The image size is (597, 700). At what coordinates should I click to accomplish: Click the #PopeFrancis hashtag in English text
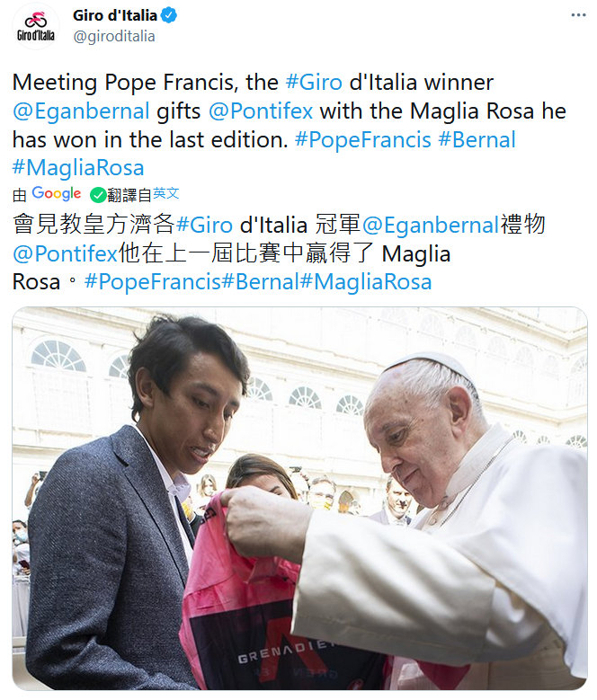pos(362,140)
